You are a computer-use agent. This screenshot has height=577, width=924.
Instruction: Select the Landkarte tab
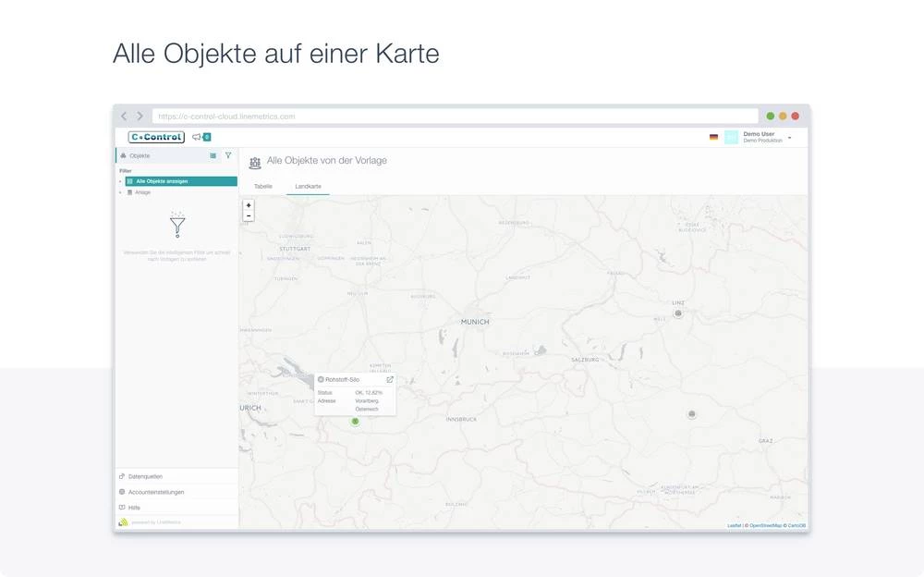(x=308, y=187)
